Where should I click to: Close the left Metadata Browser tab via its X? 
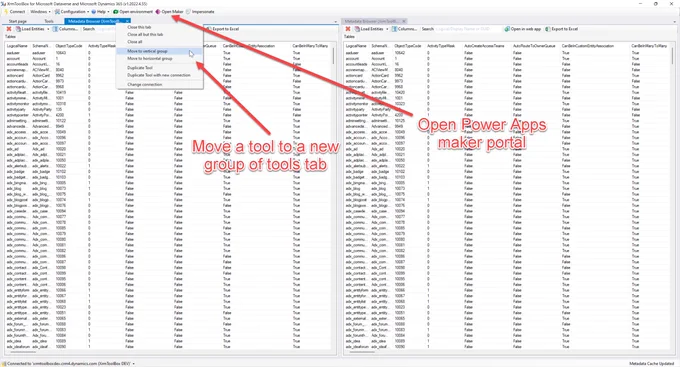pyautogui.click(x=127, y=21)
